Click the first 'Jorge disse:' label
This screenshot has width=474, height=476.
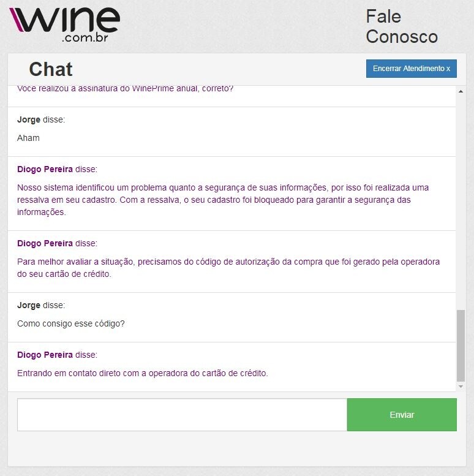(41, 119)
